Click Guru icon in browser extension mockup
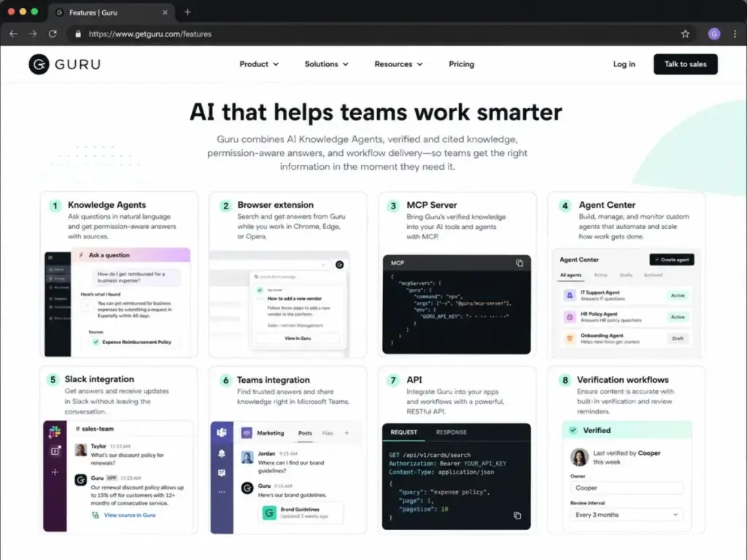This screenshot has width=747, height=560. tap(339, 265)
